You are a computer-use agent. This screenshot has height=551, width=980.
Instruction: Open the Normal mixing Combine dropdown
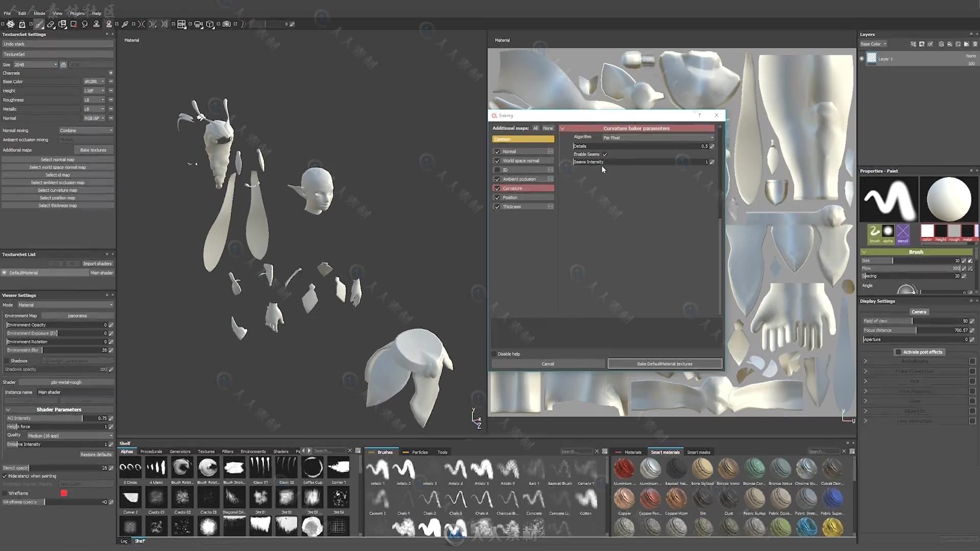(86, 131)
